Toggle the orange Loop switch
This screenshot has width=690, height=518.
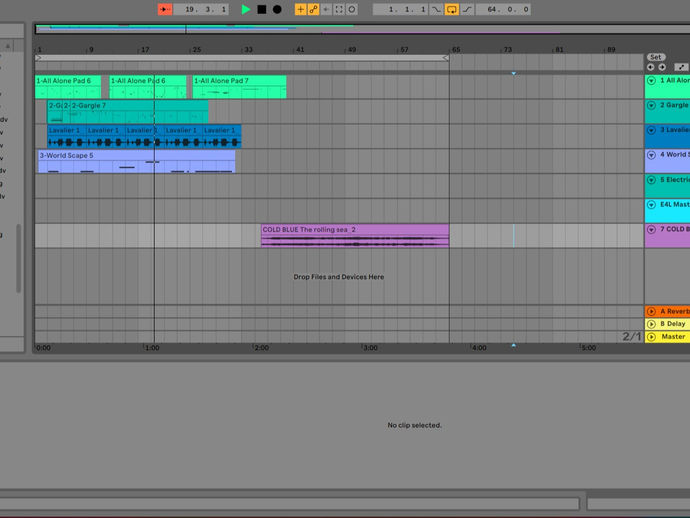451,9
